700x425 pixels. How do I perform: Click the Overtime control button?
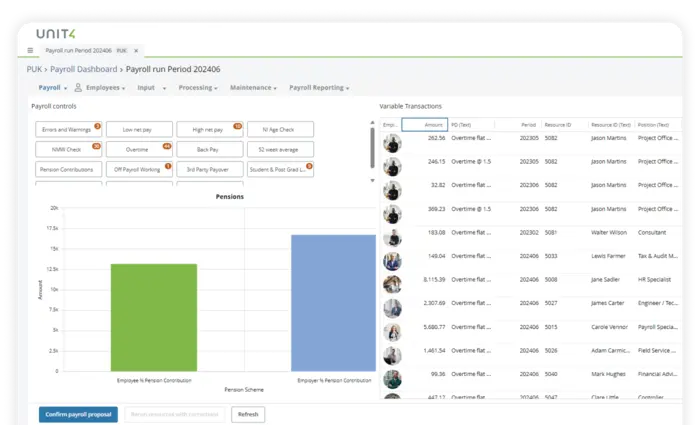coord(139,150)
